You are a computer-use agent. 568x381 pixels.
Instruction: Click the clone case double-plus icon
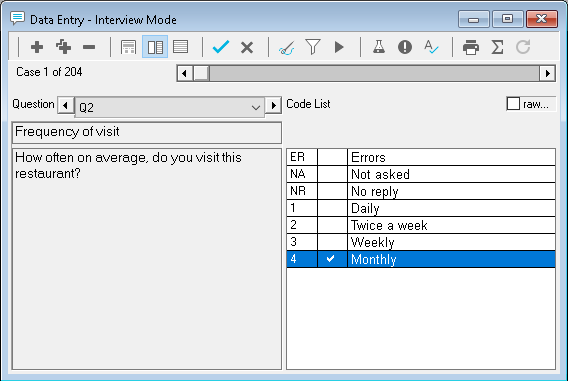pyautogui.click(x=63, y=47)
